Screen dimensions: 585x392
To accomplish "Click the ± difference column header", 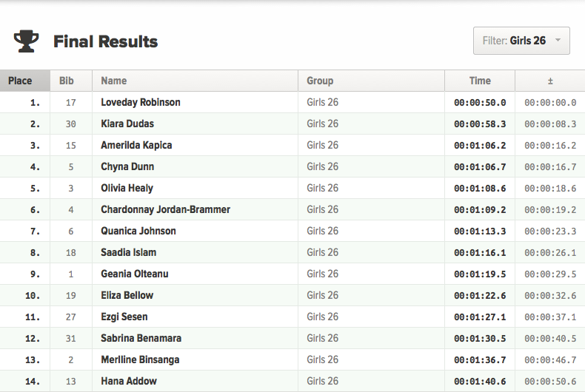I will click(550, 81).
